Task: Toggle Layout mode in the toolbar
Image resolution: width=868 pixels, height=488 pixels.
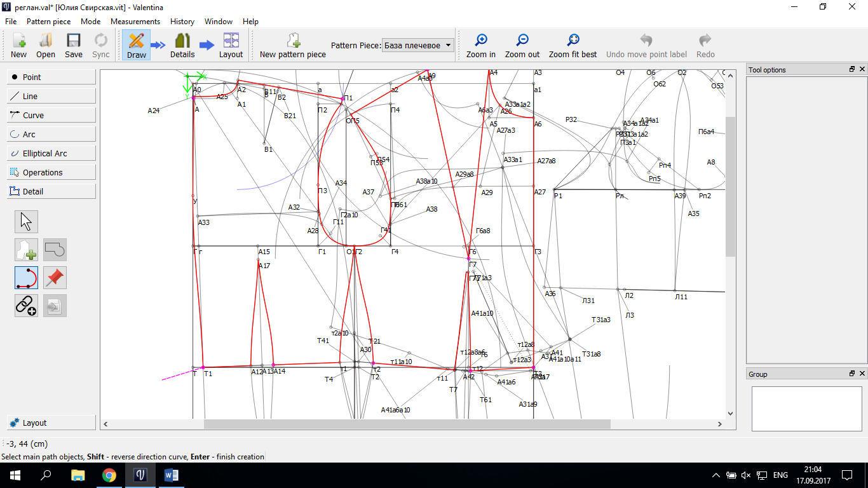Action: tap(231, 45)
